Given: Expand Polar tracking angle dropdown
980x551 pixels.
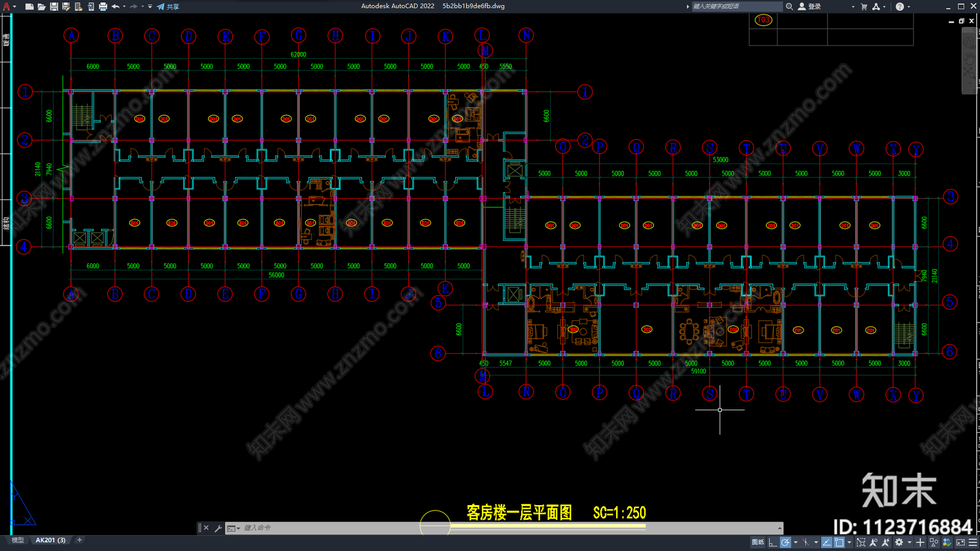Looking at the screenshot, I should [x=796, y=542].
